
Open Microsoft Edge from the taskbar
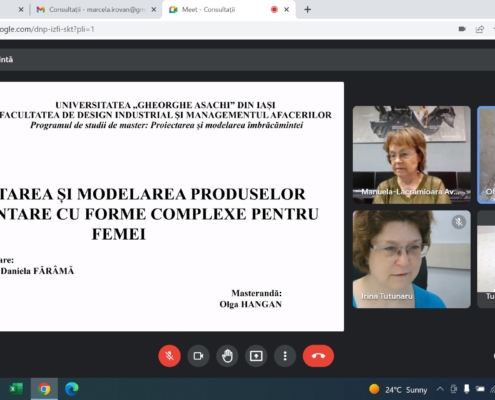71,389
